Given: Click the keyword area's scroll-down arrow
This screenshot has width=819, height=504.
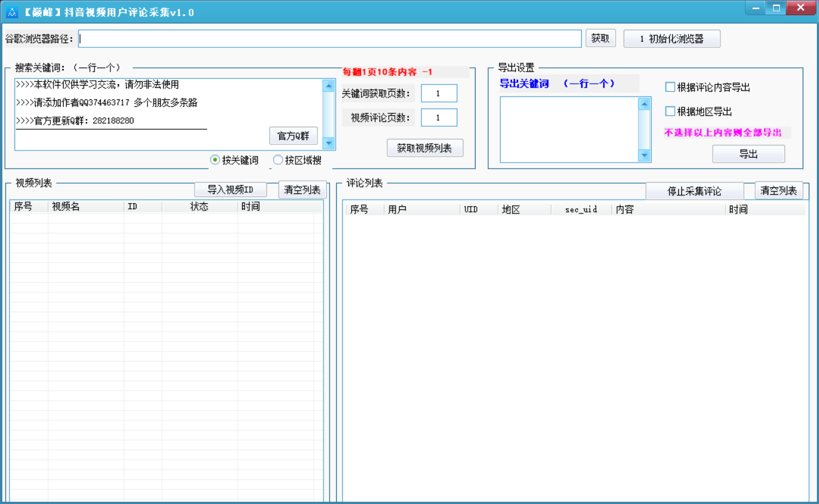Looking at the screenshot, I should coord(329,144).
